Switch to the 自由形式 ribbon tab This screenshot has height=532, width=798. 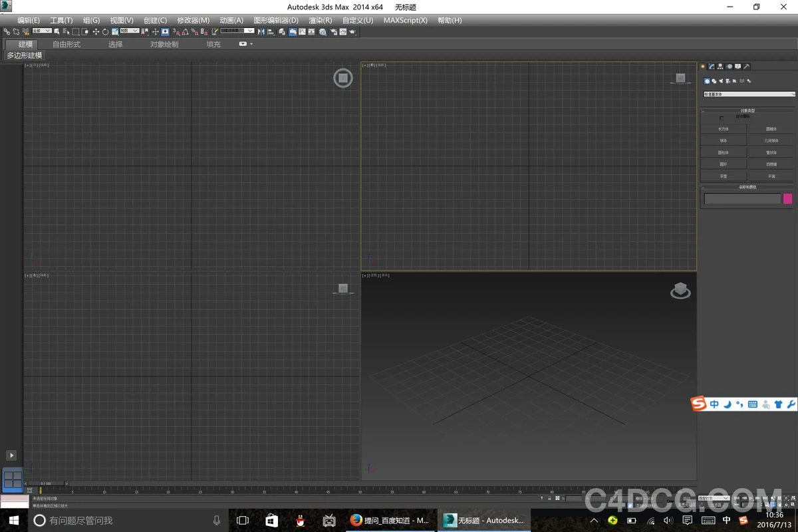click(x=66, y=44)
